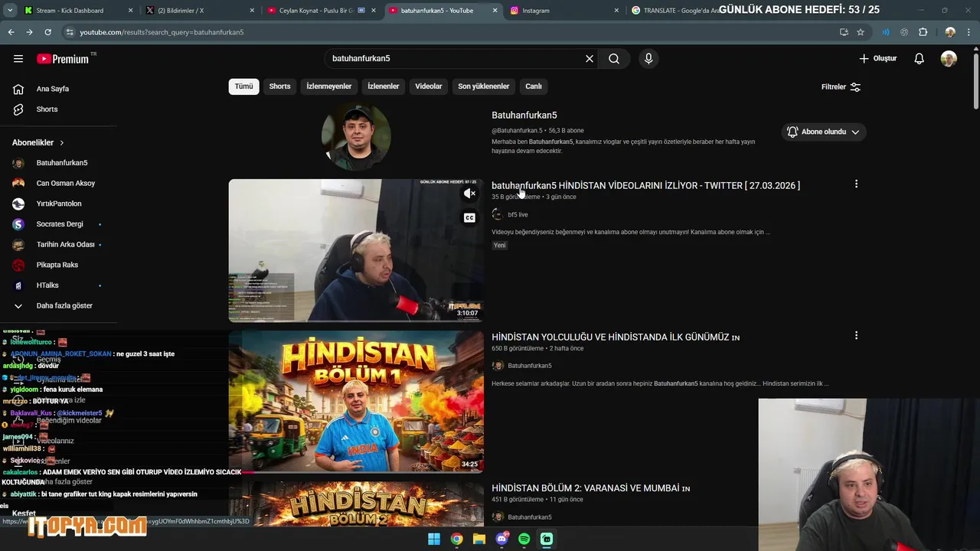This screenshot has height=551, width=980.
Task: Click the search magnifier button
Action: coord(614,58)
